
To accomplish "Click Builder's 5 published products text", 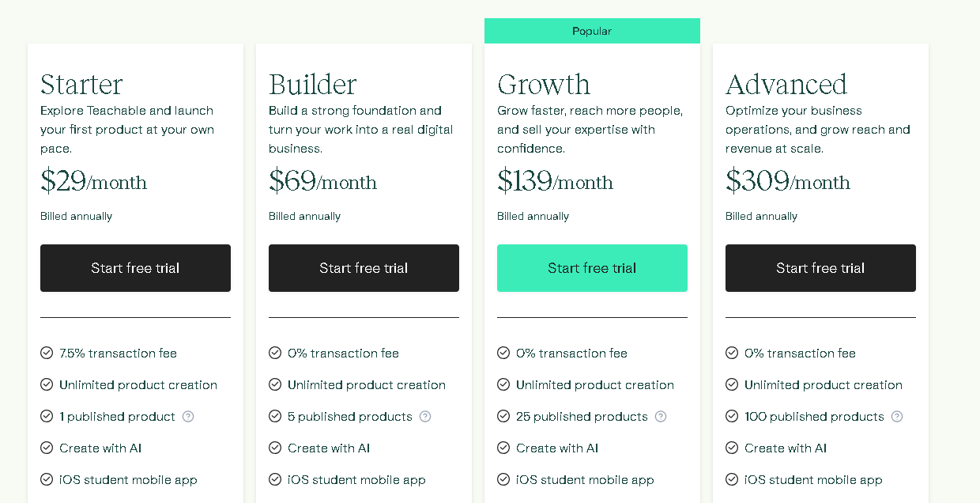I will coord(350,416).
